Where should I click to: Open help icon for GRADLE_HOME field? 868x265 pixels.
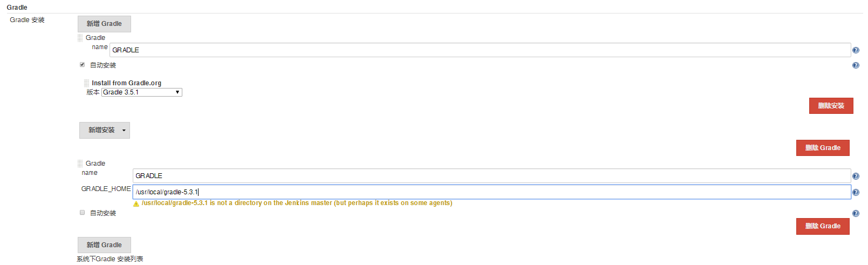click(856, 192)
